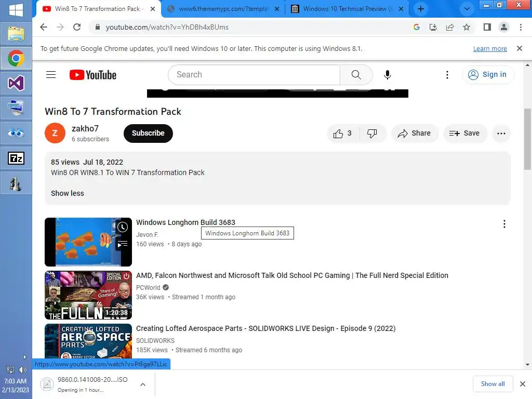Switch to the www6.thememypc.com tab
The height and width of the screenshot is (399, 532).
click(x=223, y=9)
